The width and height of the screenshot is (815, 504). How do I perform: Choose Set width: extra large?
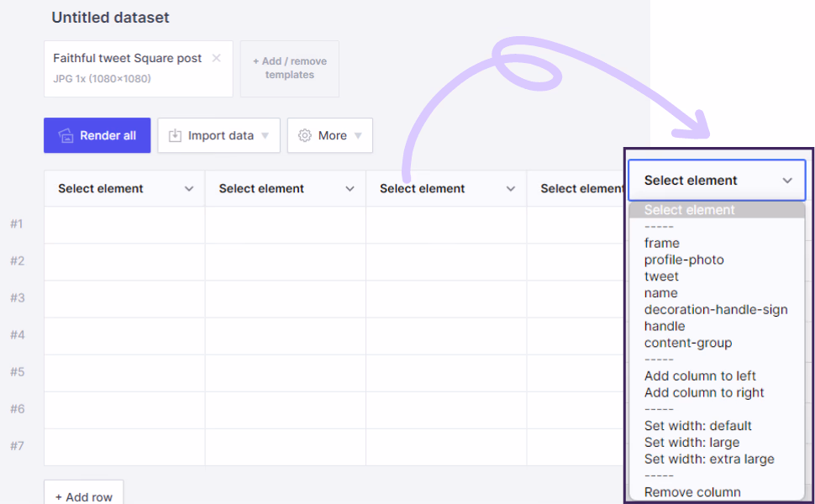[x=709, y=459]
